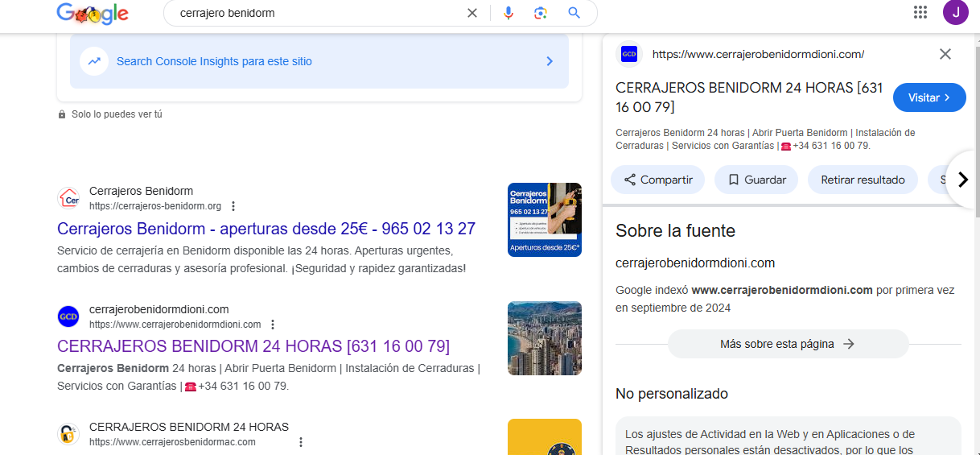Image resolution: width=980 pixels, height=455 pixels.
Task: Open more options for cerrajerosbenidormac.com result
Action: tap(301, 442)
